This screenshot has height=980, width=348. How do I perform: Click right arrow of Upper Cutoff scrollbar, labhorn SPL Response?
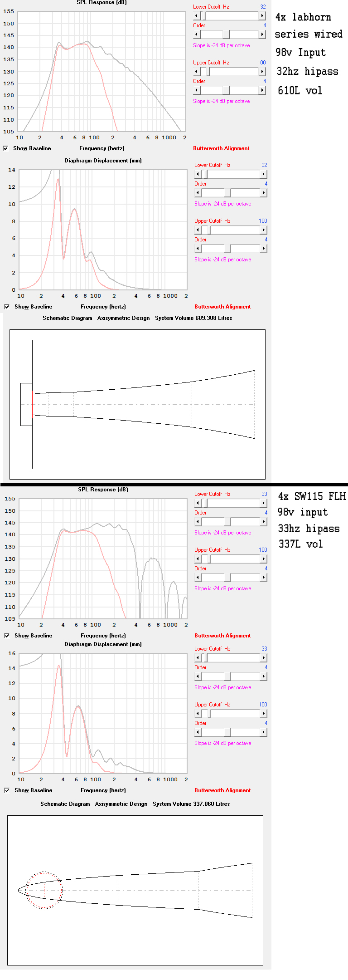(x=262, y=72)
